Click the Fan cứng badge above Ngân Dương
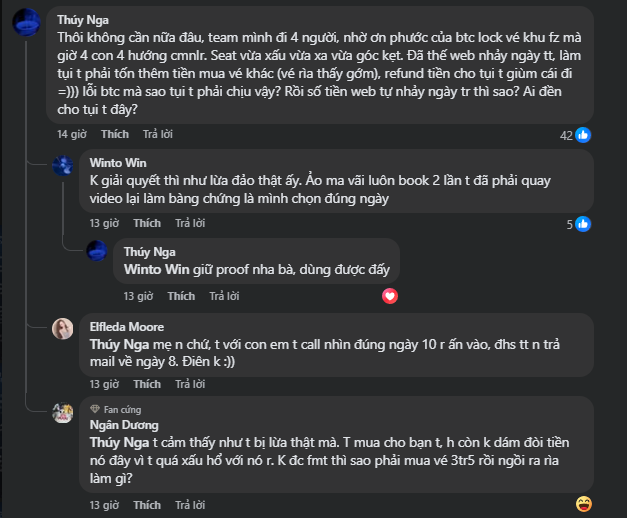Screen dimensions: 627x518 coord(120,409)
